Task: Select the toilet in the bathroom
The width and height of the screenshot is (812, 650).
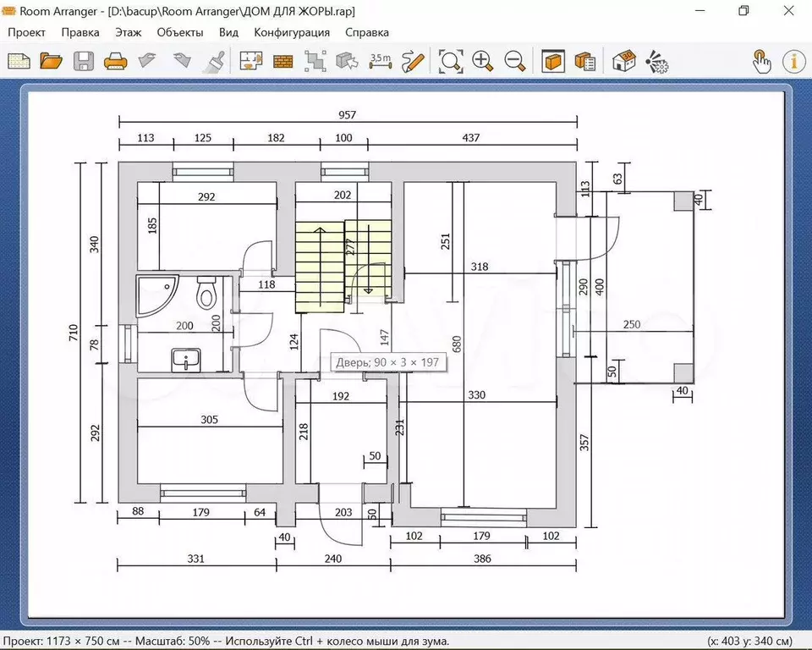Action: (x=206, y=292)
